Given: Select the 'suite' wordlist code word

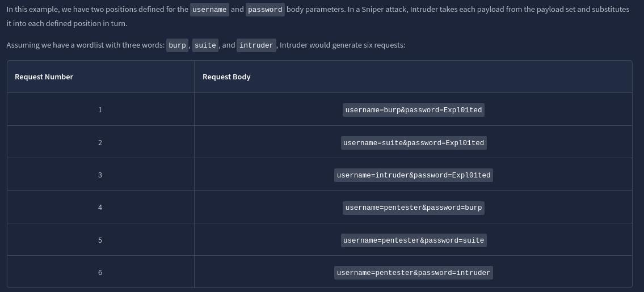Looking at the screenshot, I should [x=205, y=45].
